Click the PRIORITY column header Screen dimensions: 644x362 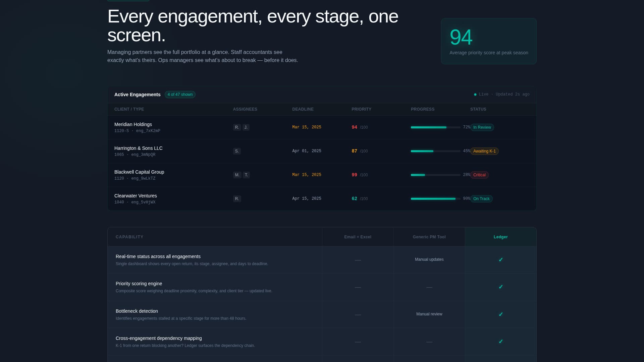point(361,109)
